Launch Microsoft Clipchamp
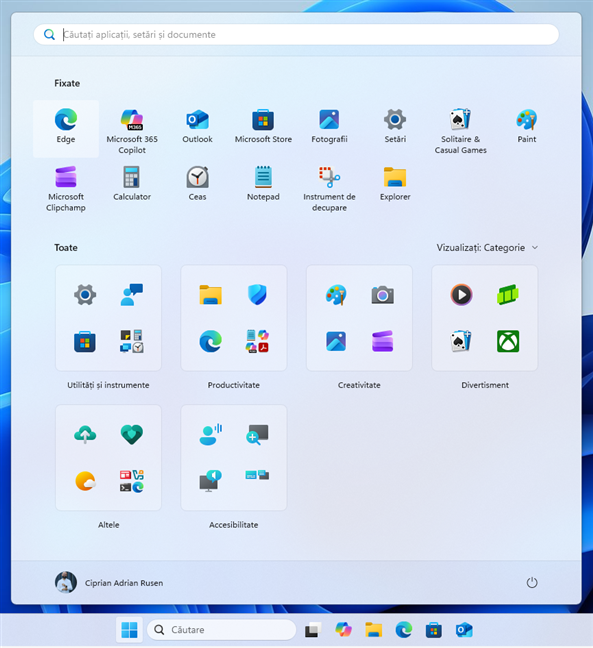The image size is (593, 648). [x=66, y=189]
